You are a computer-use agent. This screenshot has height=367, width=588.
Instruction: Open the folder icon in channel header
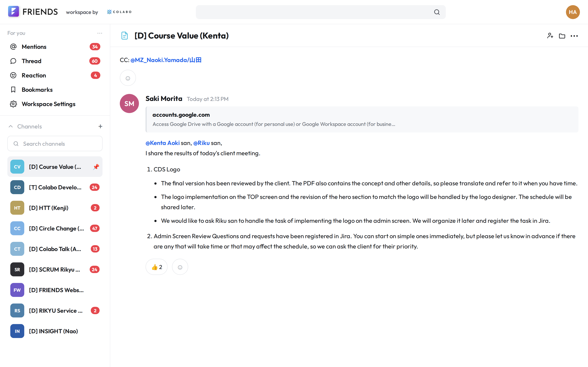click(x=562, y=36)
